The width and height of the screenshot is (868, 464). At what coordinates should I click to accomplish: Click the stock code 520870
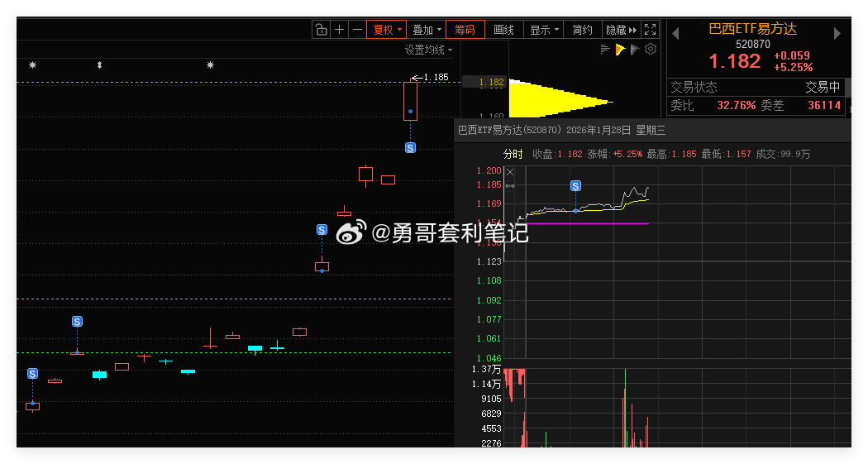(752, 44)
